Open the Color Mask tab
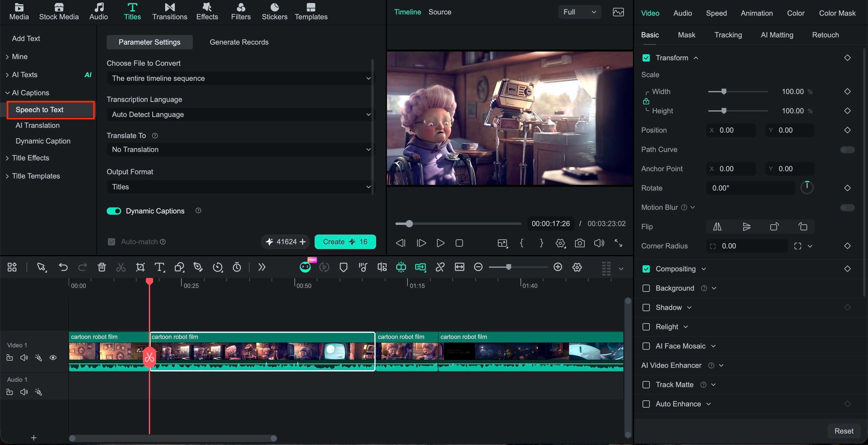Screen dimensions: 868x445 [837, 13]
